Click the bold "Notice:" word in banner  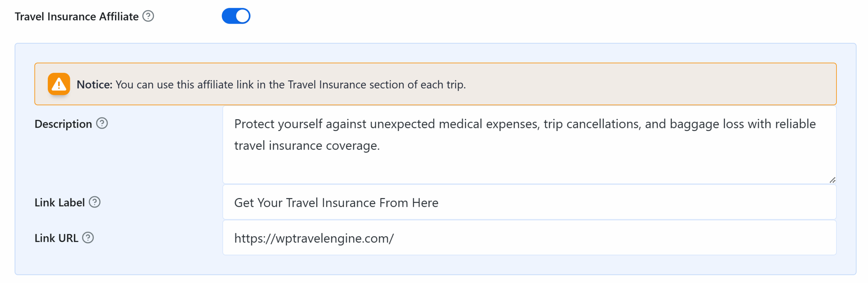click(x=94, y=84)
